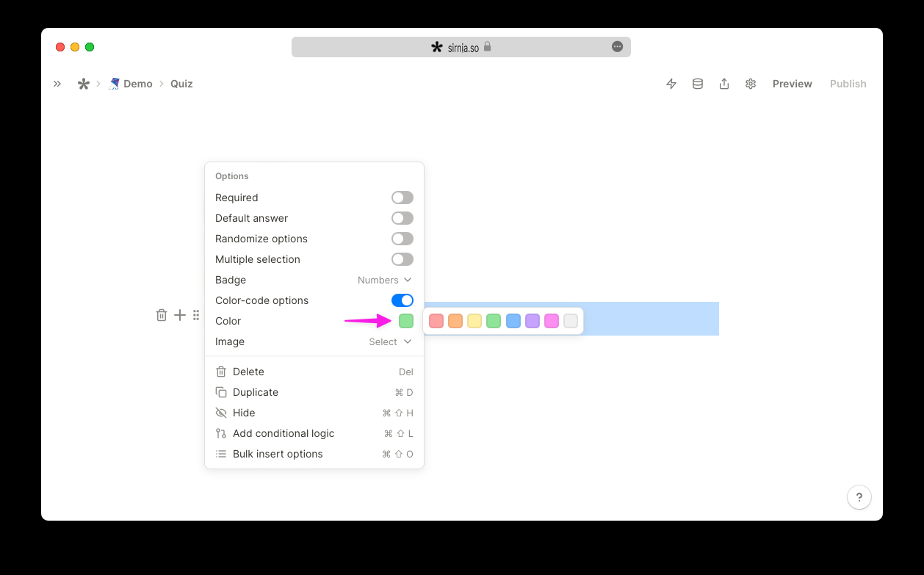
Task: Expand the sidebar with double chevron icon
Action: pos(57,84)
